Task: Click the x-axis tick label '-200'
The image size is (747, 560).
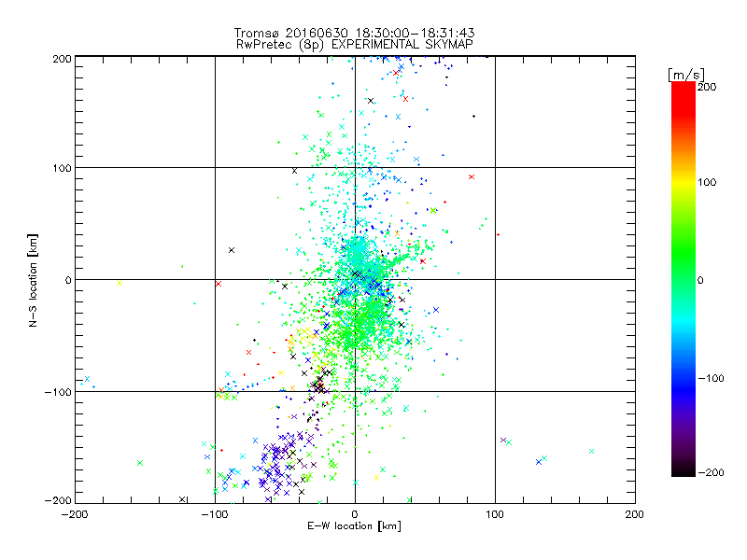Action: pos(75,514)
